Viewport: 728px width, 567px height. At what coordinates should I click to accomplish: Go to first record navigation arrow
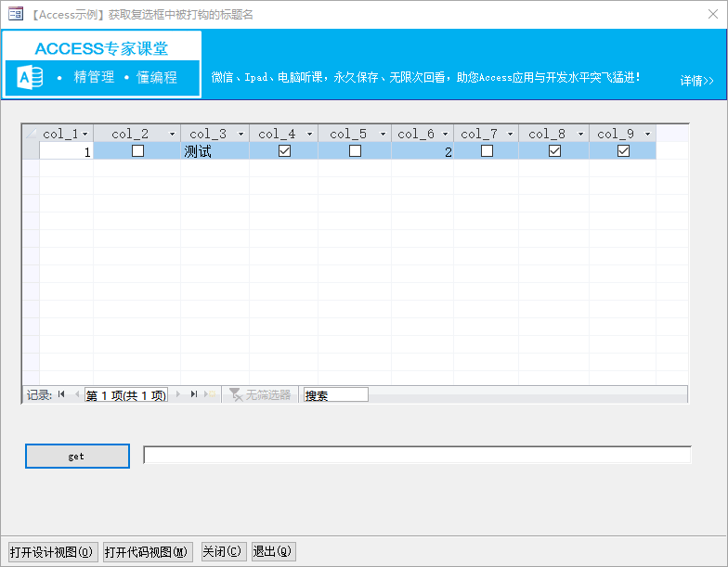click(61, 394)
